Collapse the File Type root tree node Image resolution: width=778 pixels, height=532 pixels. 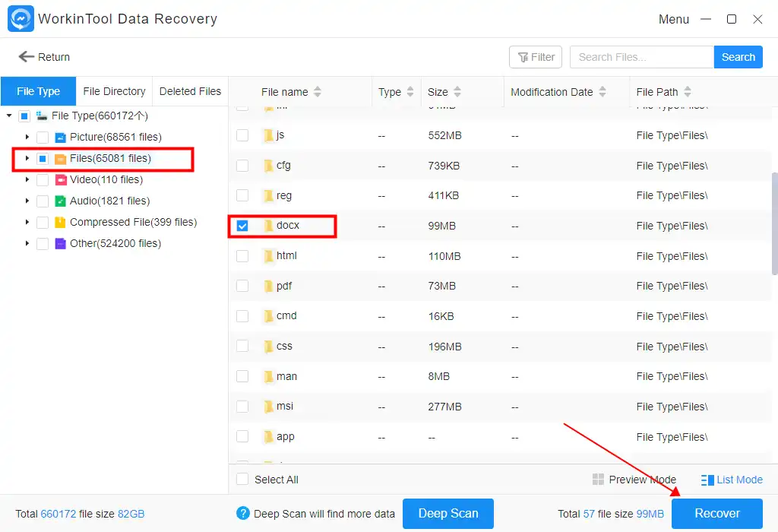point(9,116)
